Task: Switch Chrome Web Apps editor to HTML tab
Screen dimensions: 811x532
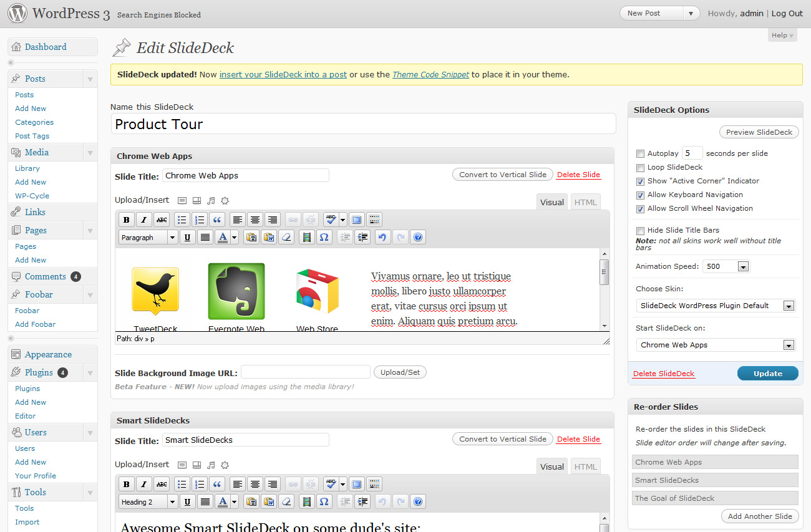Action: pyautogui.click(x=585, y=202)
